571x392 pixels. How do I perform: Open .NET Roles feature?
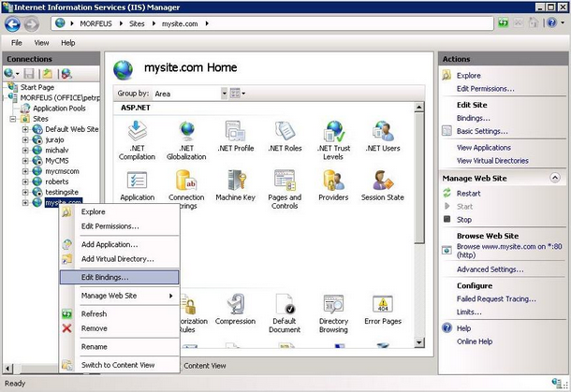[x=285, y=137]
